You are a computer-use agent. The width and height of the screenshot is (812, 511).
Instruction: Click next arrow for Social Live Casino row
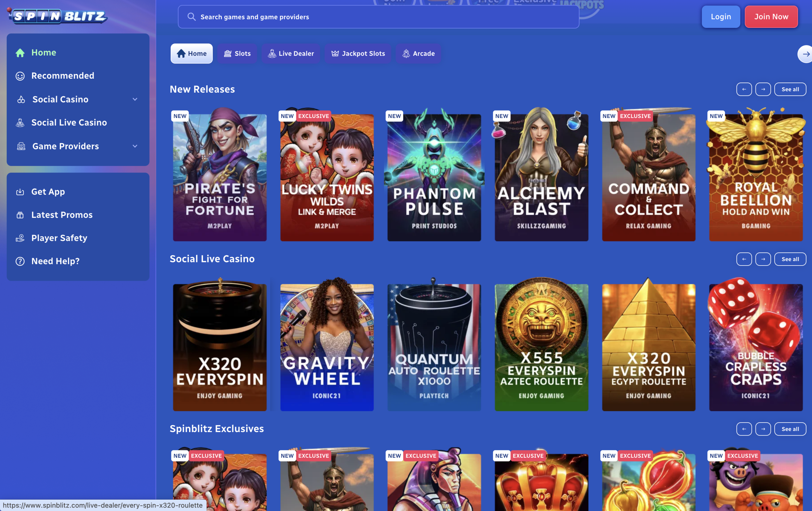click(x=763, y=259)
